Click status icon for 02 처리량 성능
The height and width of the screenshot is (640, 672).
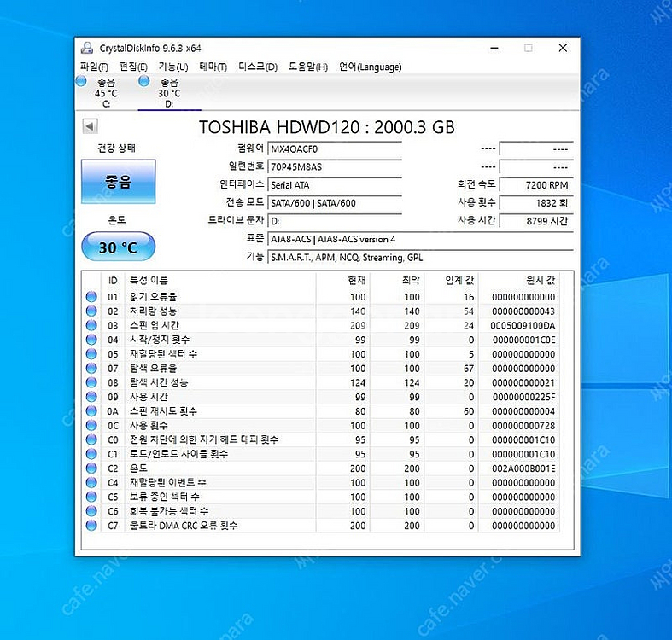[91, 311]
